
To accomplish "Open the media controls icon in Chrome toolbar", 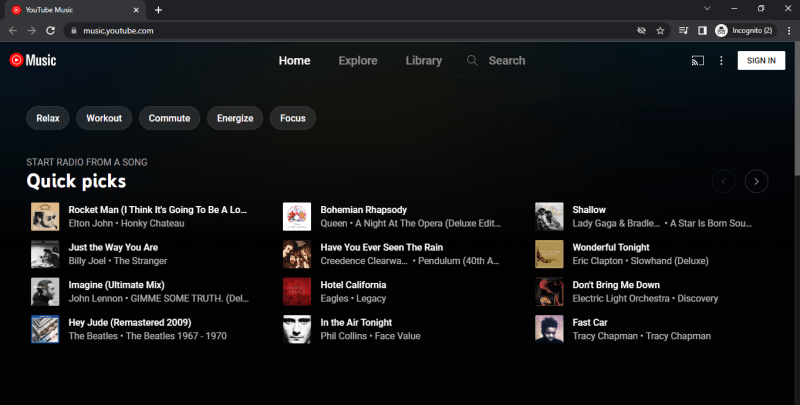I will [684, 31].
